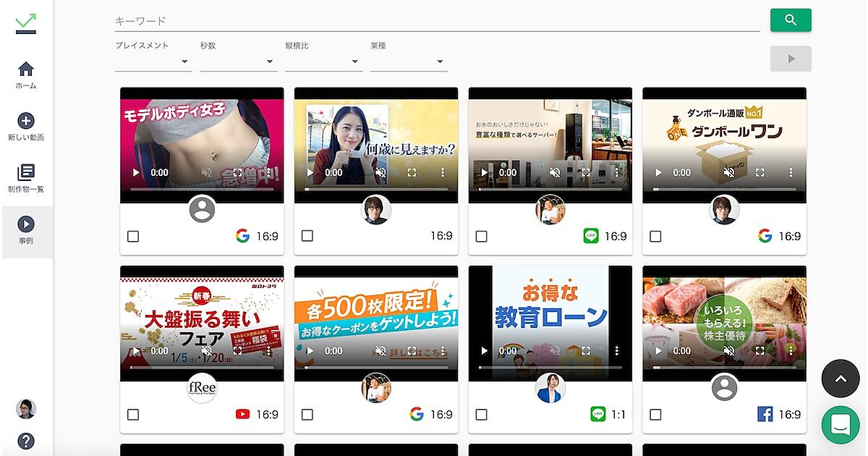868x456 pixels.
Task: Tick the checkbox on the 大盤振る舞いフェア card
Action: point(133,415)
